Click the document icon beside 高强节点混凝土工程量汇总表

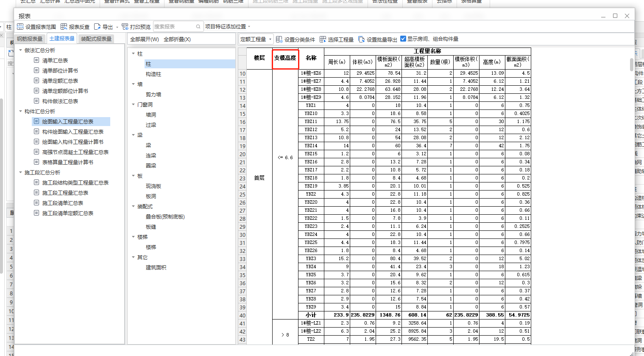tap(36, 152)
